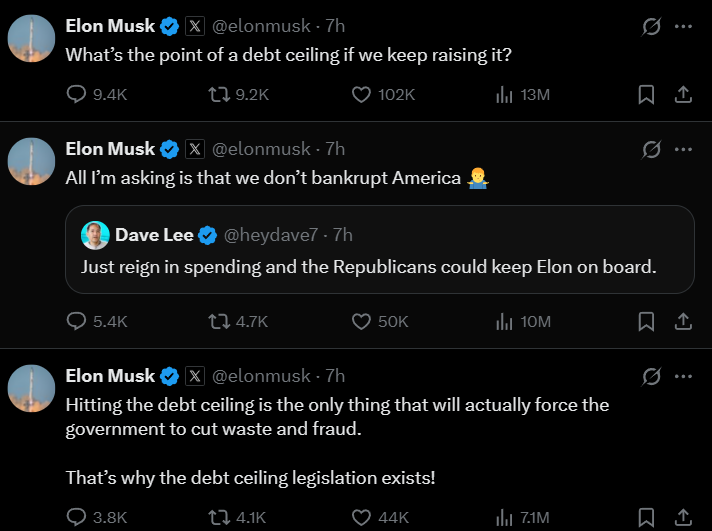Reply to the debt ceiling question post
The width and height of the screenshot is (712, 531).
78,94
